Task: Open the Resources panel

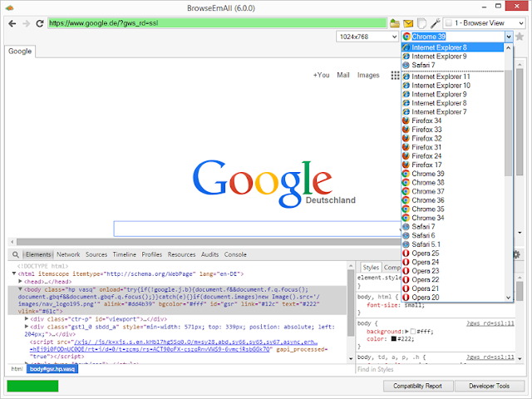Action: (x=181, y=254)
